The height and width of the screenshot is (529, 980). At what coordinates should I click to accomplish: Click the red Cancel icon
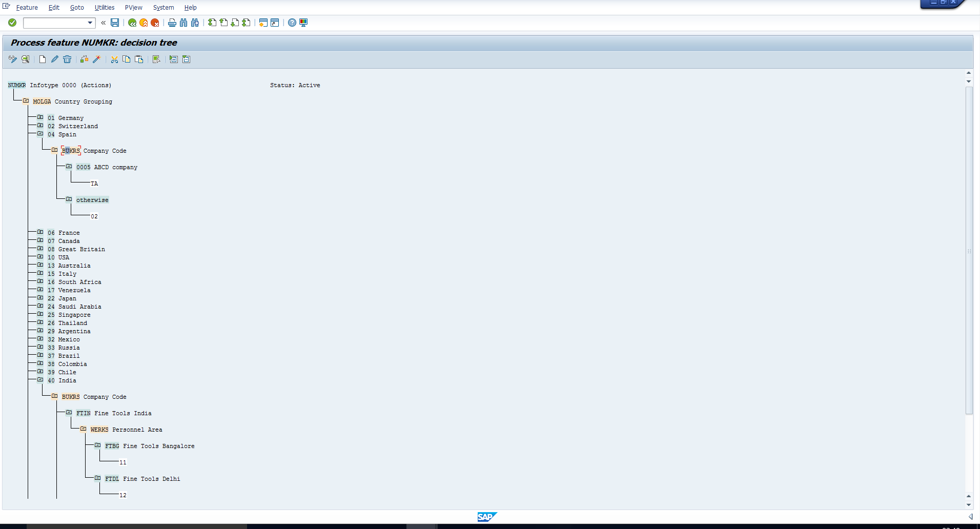(x=155, y=23)
